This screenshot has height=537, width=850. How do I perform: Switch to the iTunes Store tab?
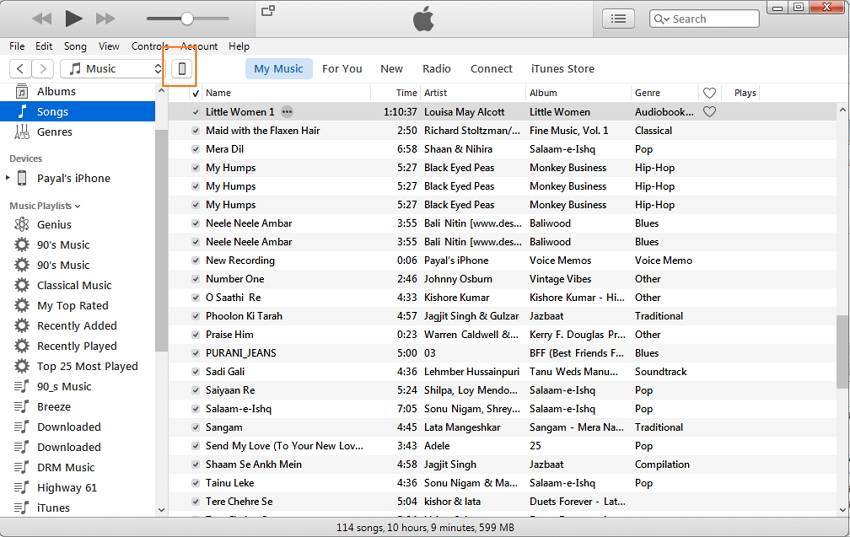pos(562,69)
